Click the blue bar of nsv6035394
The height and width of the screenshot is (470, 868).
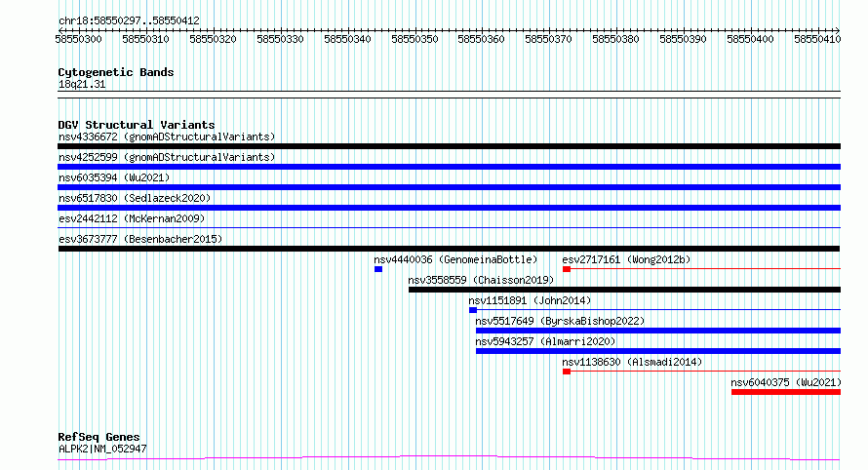449,187
